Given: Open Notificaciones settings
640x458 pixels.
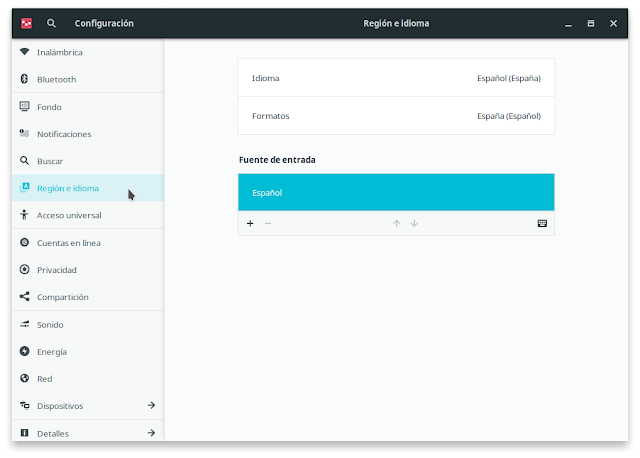Looking at the screenshot, I should [x=88, y=134].
